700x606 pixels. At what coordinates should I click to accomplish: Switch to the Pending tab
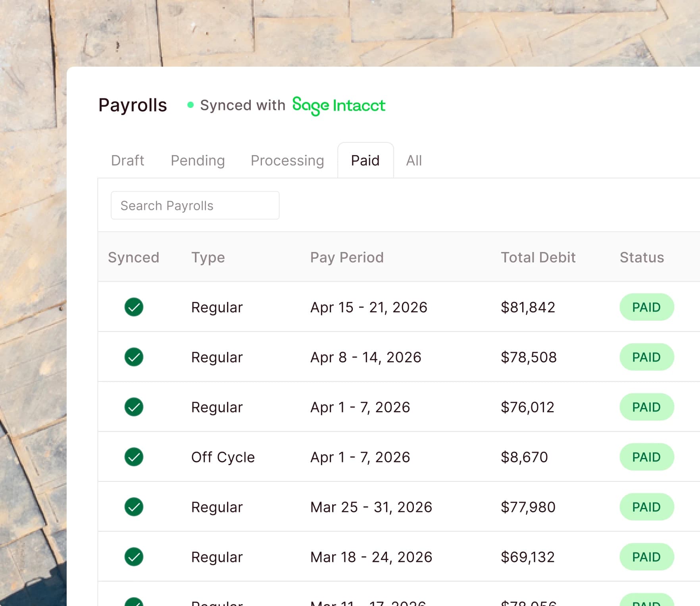coord(198,160)
